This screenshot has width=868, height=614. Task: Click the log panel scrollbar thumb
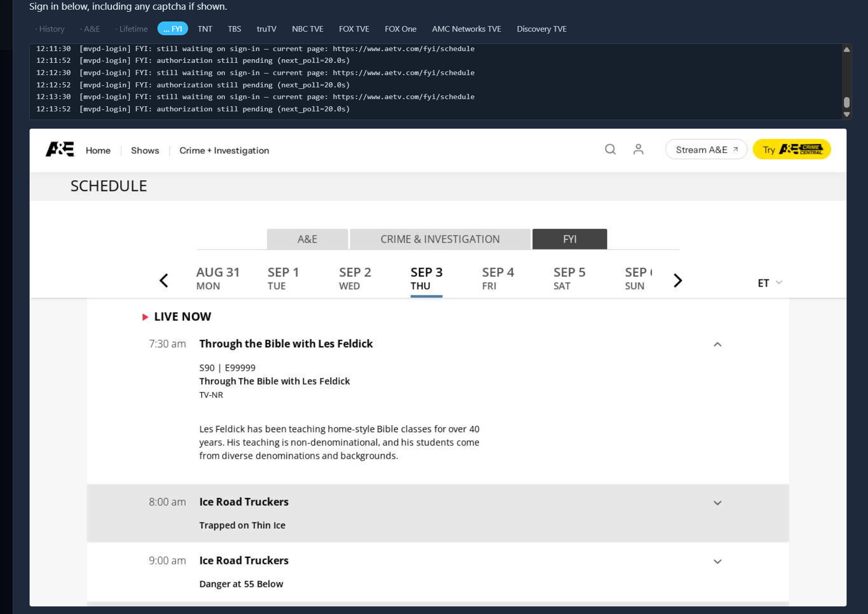(x=847, y=102)
